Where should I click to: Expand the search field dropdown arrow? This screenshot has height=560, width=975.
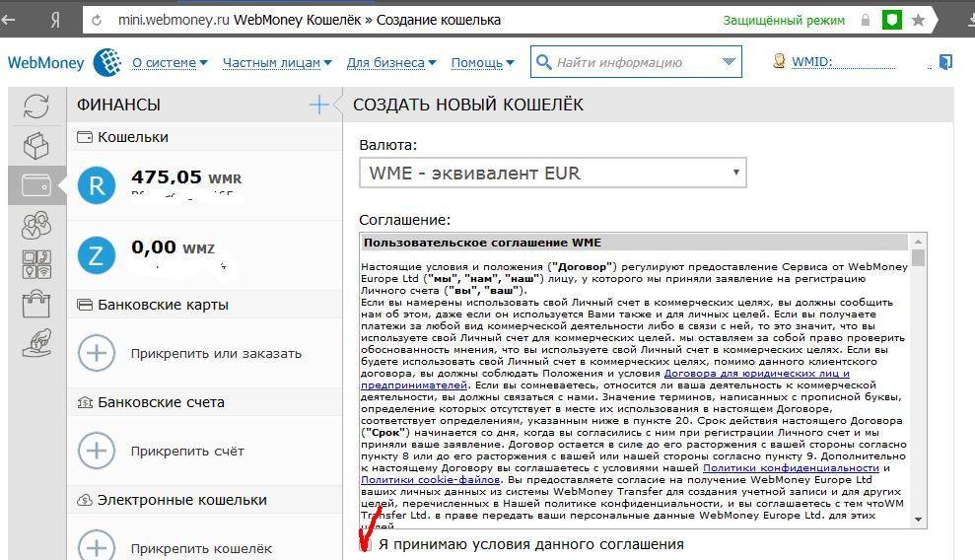pyautogui.click(x=730, y=62)
